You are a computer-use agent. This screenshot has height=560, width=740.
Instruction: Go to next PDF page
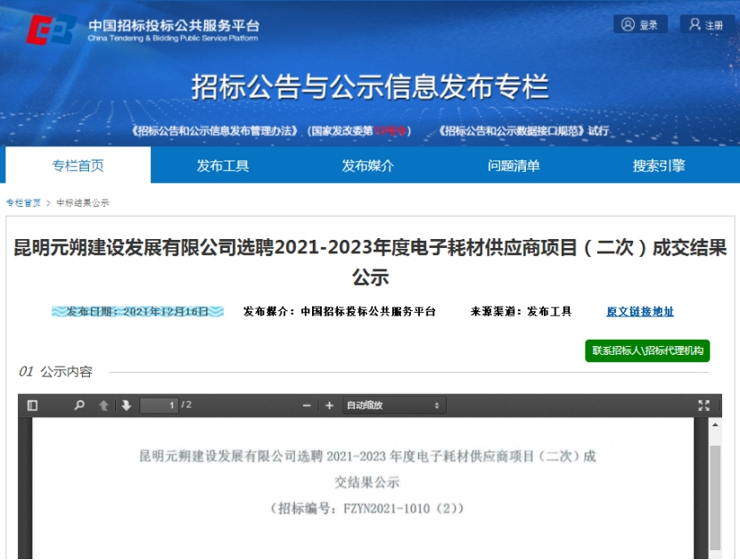coord(127,406)
